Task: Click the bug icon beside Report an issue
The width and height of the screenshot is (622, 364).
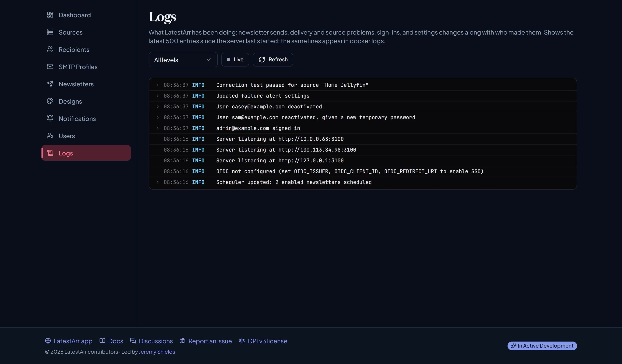Action: coord(183,341)
